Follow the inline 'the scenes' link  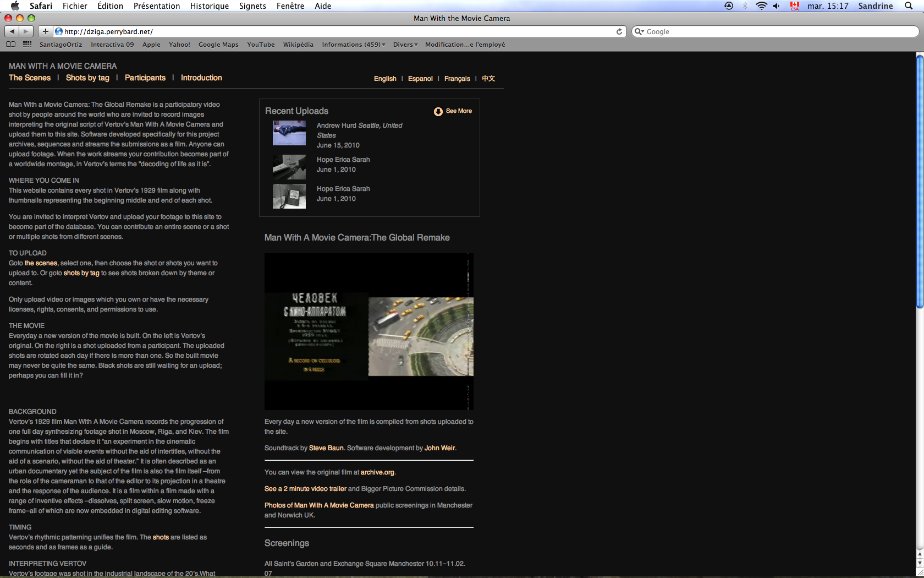(41, 263)
